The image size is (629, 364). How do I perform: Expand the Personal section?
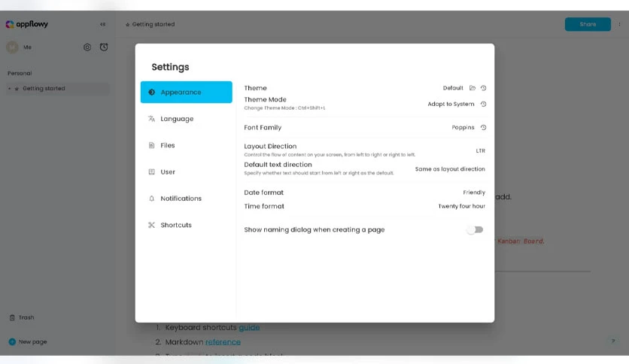(x=20, y=74)
